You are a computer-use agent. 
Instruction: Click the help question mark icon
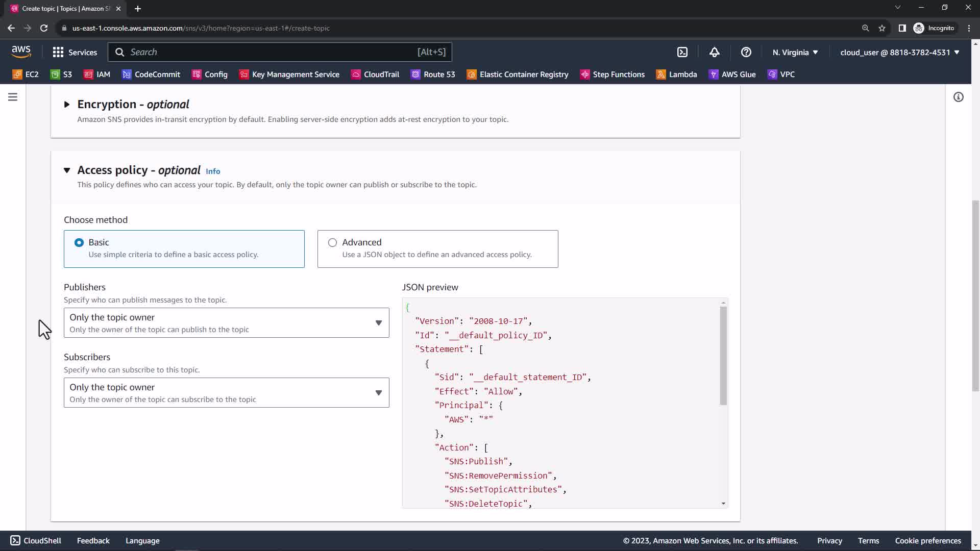coord(746,52)
